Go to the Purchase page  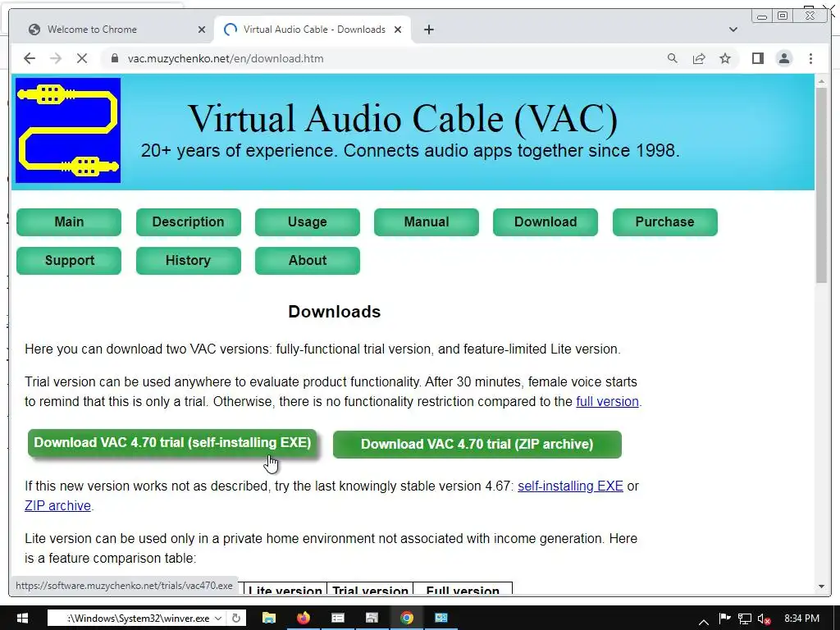point(664,221)
